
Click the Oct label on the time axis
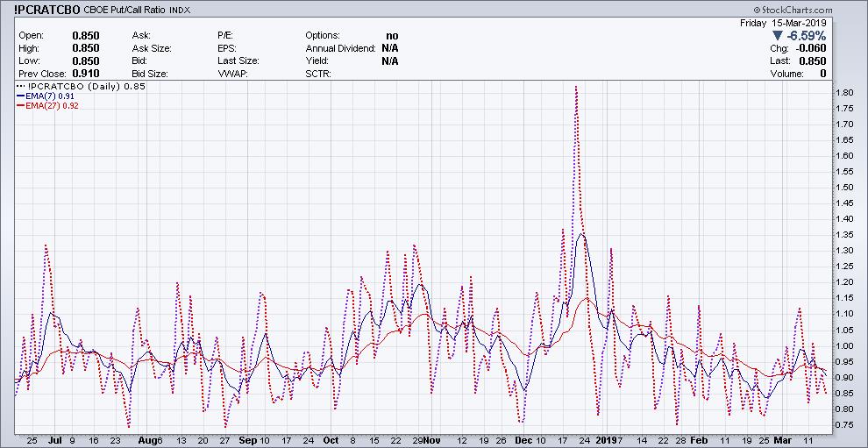pos(331,439)
